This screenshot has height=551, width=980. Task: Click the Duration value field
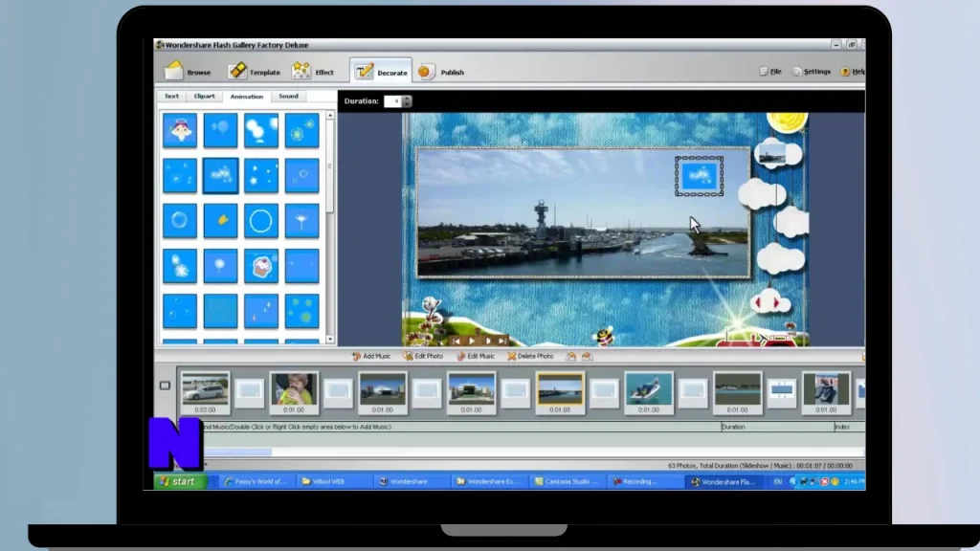tap(393, 101)
